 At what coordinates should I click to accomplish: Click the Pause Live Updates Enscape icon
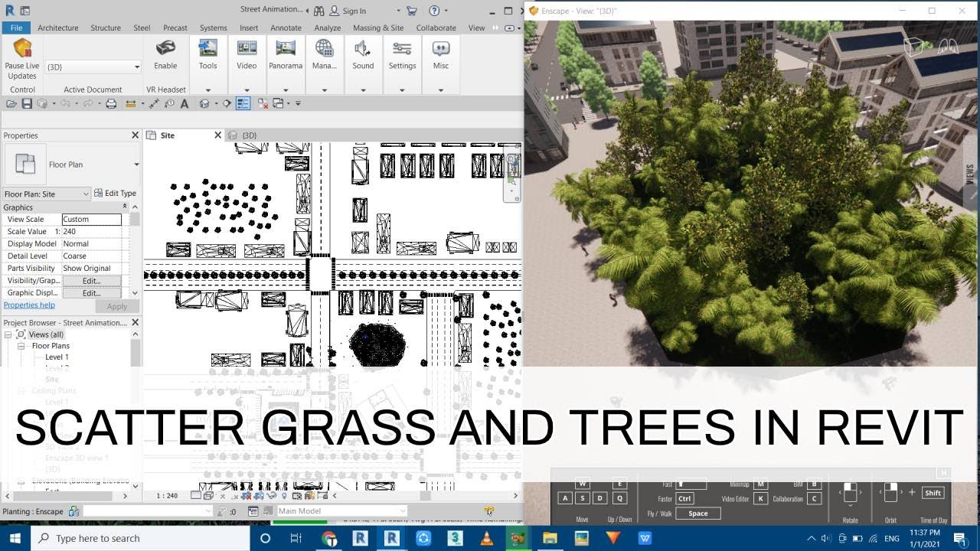pyautogui.click(x=21, y=48)
